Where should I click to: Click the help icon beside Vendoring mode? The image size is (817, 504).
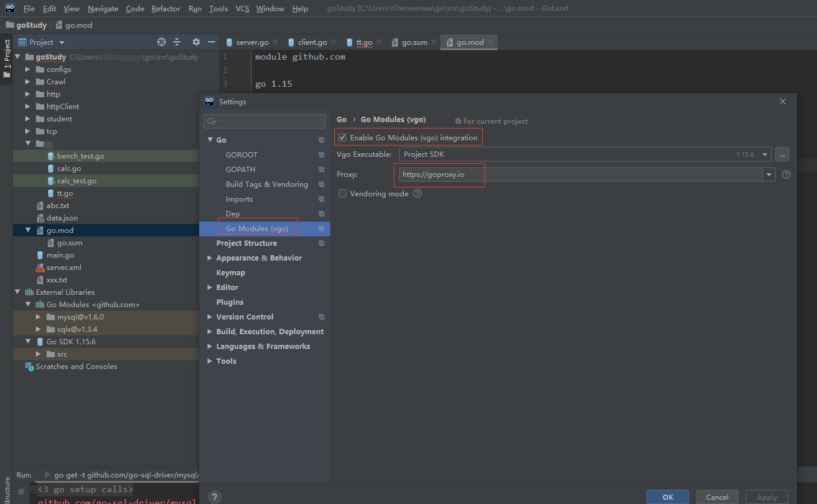417,193
